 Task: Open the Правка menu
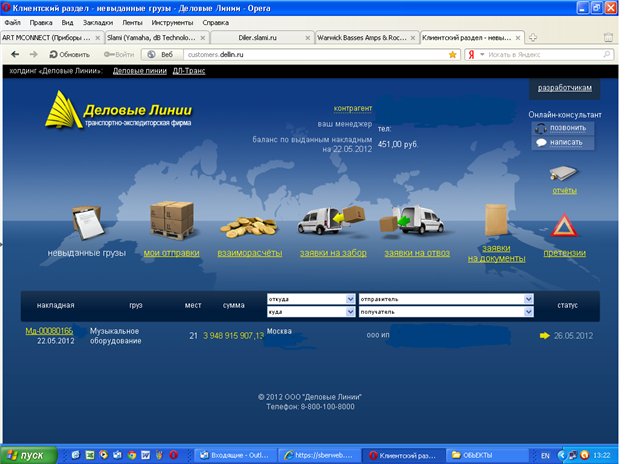(x=41, y=22)
